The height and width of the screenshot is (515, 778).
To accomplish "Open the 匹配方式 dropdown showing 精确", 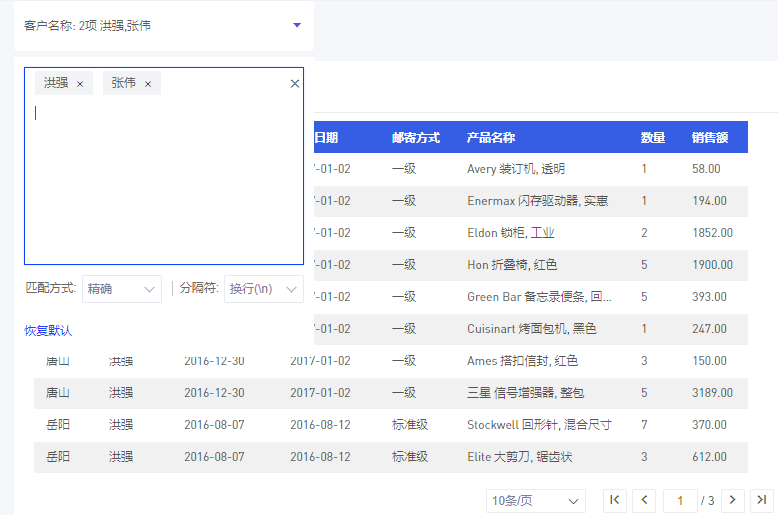I will [x=121, y=289].
